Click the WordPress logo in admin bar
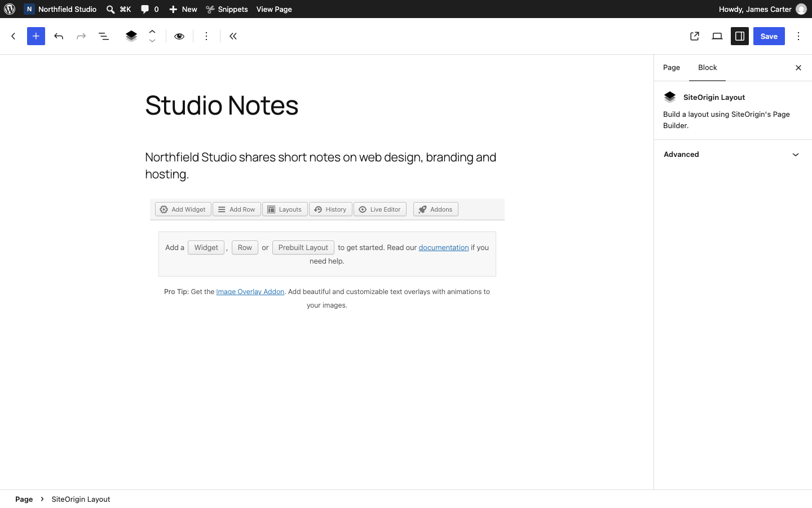The width and height of the screenshot is (812, 508). point(10,9)
